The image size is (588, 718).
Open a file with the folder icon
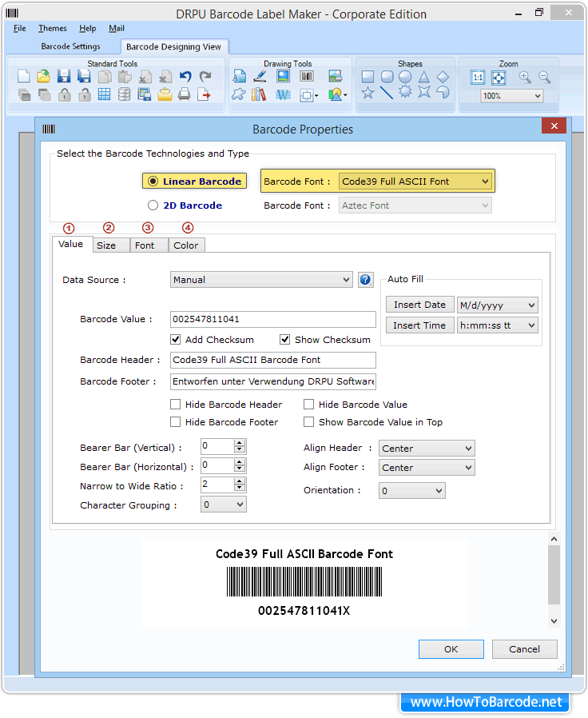click(43, 77)
